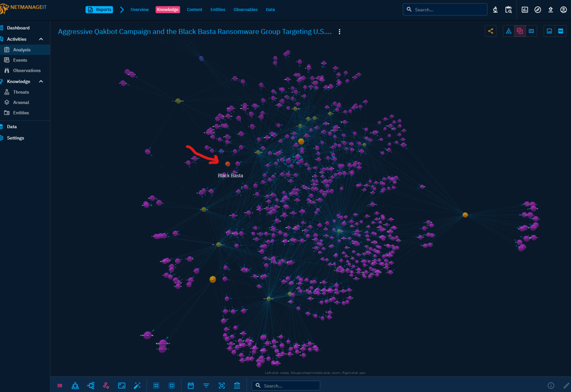Viewport: 571px width, 392px height.
Task: Switch to the Overview tab
Action: [x=140, y=10]
